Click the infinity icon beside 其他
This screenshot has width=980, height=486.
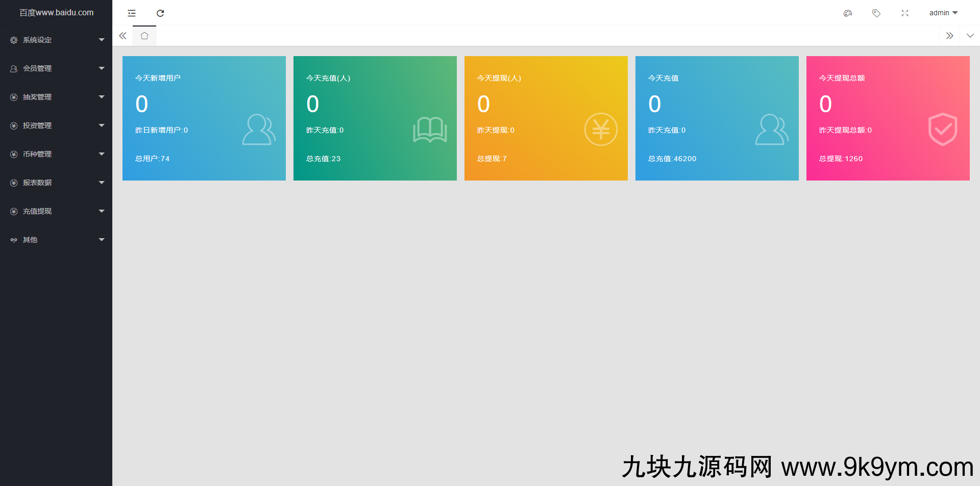click(x=13, y=239)
